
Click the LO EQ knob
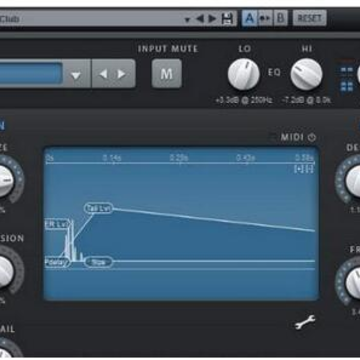pyautogui.click(x=244, y=74)
